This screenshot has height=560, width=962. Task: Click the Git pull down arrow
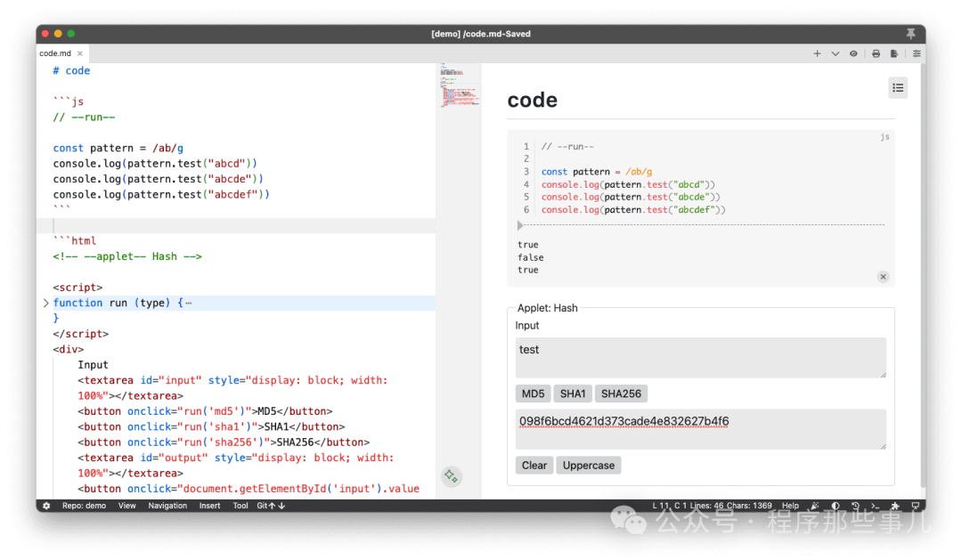click(x=281, y=506)
